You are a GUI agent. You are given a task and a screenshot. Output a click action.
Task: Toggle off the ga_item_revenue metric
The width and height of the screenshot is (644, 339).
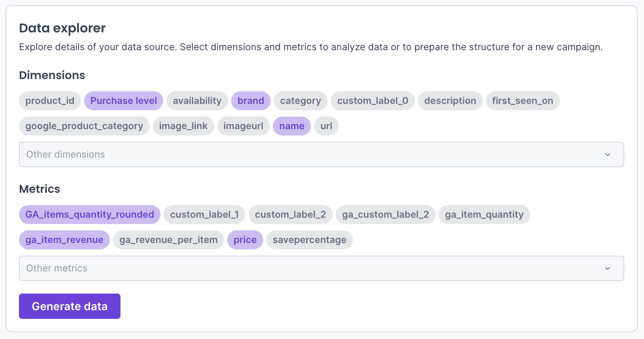64,240
